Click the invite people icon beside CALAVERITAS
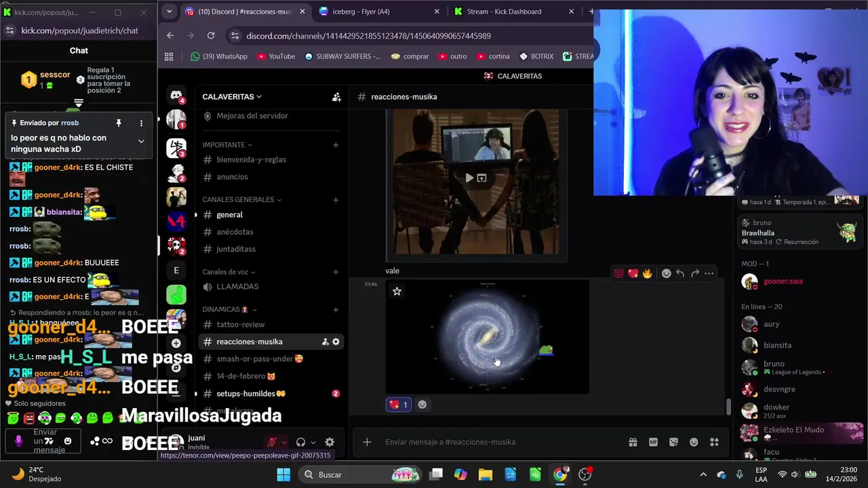This screenshot has width=868, height=488. (x=336, y=97)
